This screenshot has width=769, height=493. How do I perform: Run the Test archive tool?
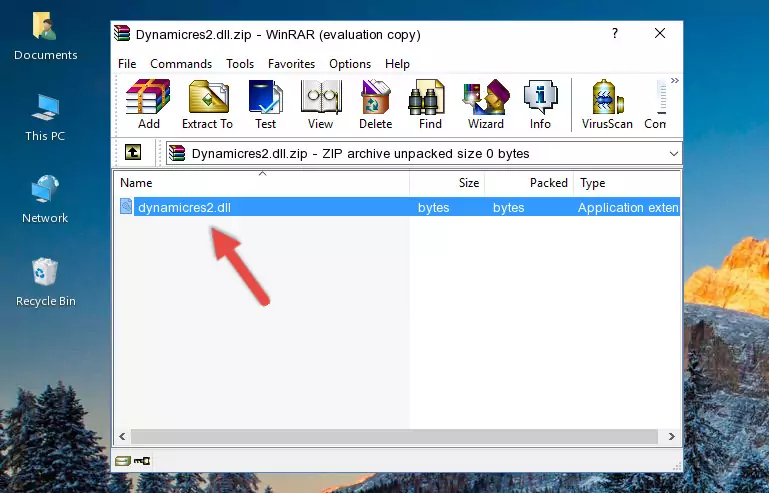(x=265, y=104)
